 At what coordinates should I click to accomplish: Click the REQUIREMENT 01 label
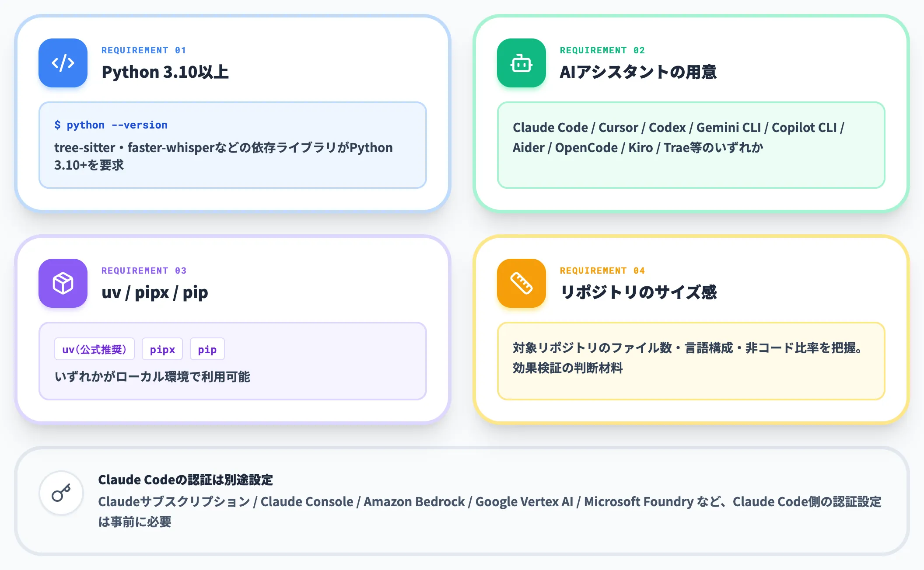[x=144, y=50]
